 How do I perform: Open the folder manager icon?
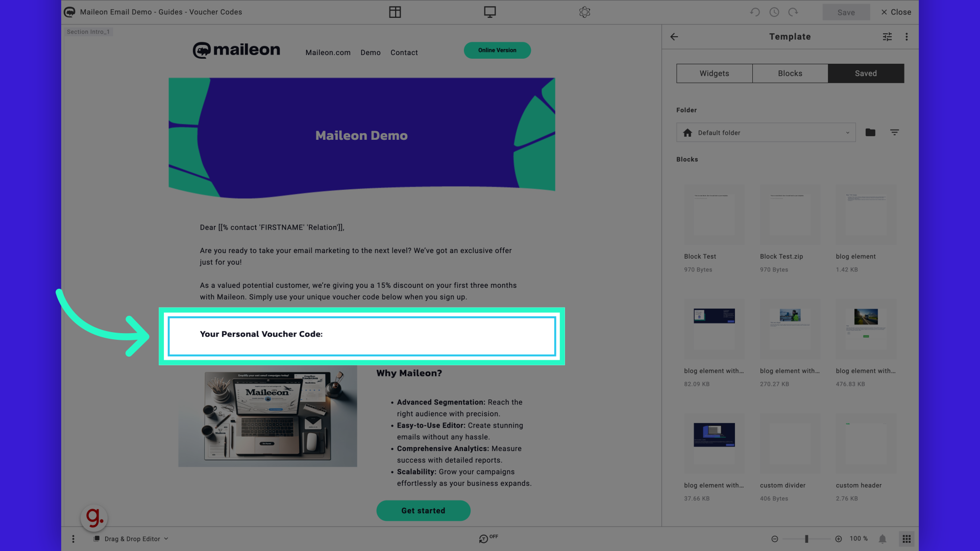pos(870,133)
